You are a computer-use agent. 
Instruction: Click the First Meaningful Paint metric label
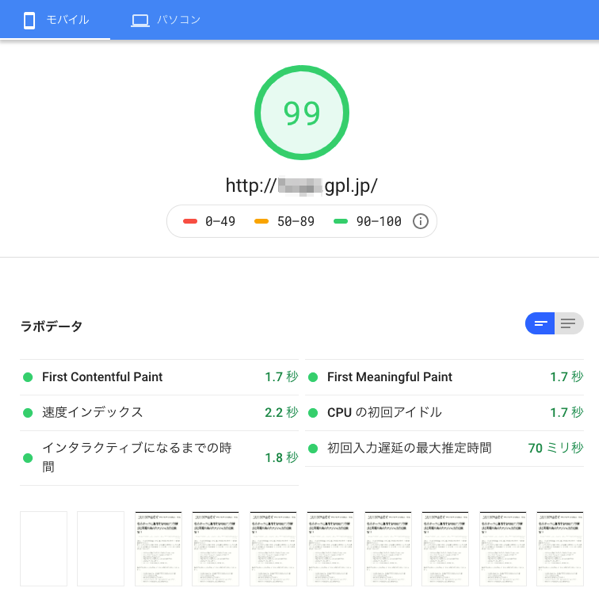390,377
